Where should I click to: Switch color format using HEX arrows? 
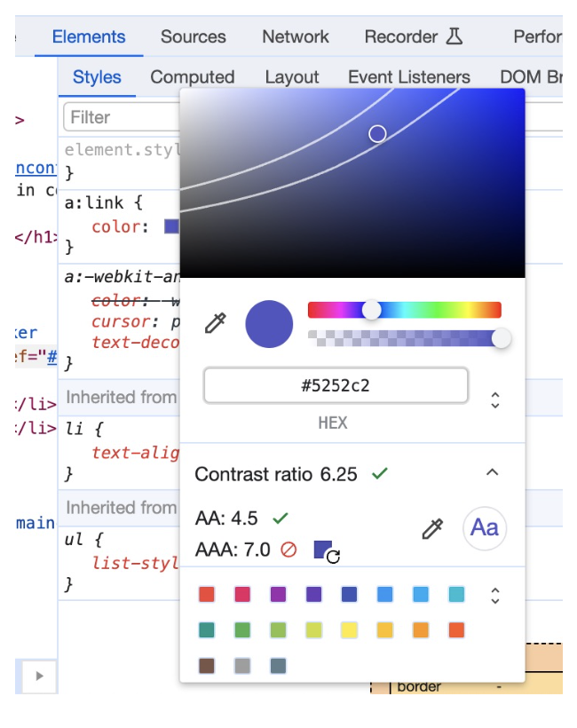[495, 400]
